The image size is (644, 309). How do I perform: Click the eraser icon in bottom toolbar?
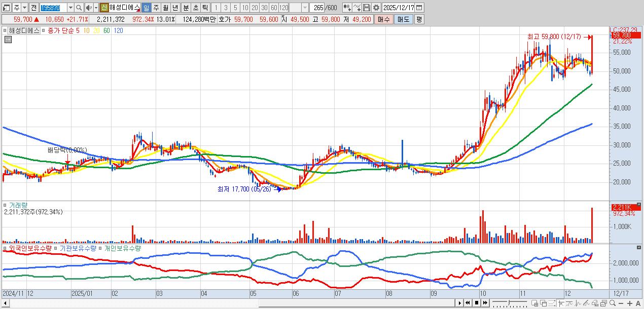pyautogui.click(x=595, y=303)
